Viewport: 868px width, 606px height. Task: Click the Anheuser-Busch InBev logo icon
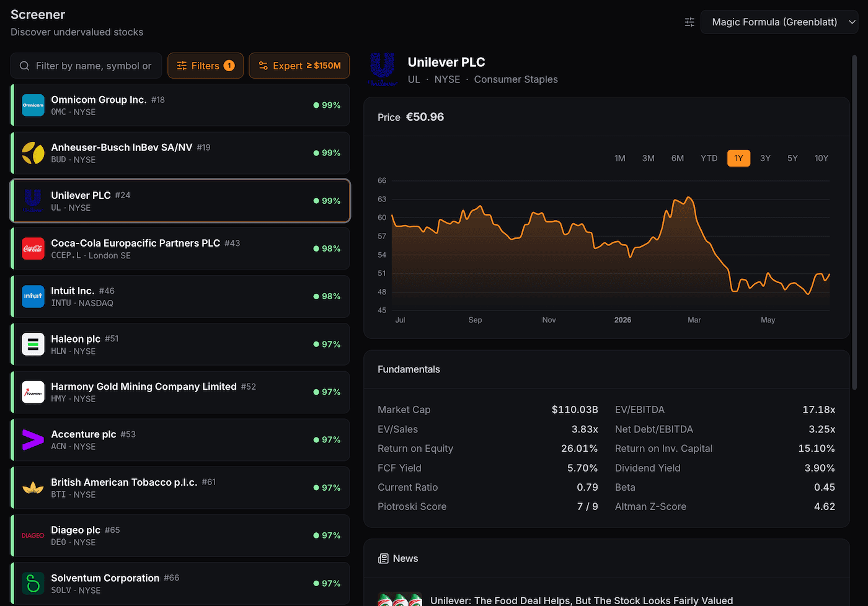click(33, 153)
